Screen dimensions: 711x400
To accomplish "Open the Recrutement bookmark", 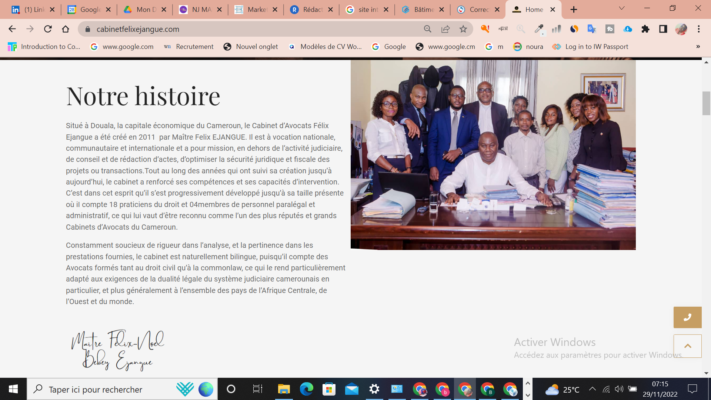I will tap(189, 47).
